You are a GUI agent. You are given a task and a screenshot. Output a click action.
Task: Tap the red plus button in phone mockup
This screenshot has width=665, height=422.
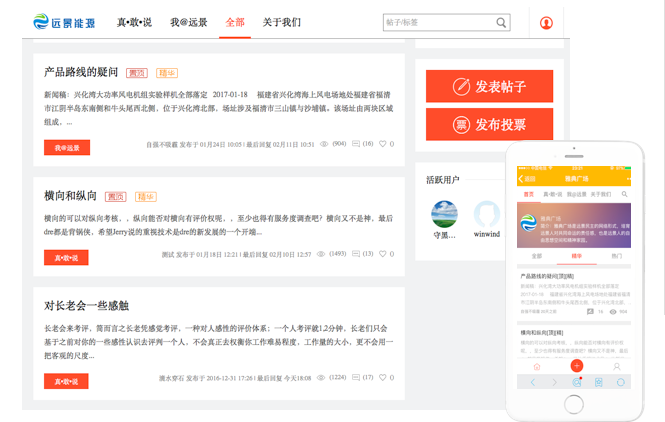point(576,366)
